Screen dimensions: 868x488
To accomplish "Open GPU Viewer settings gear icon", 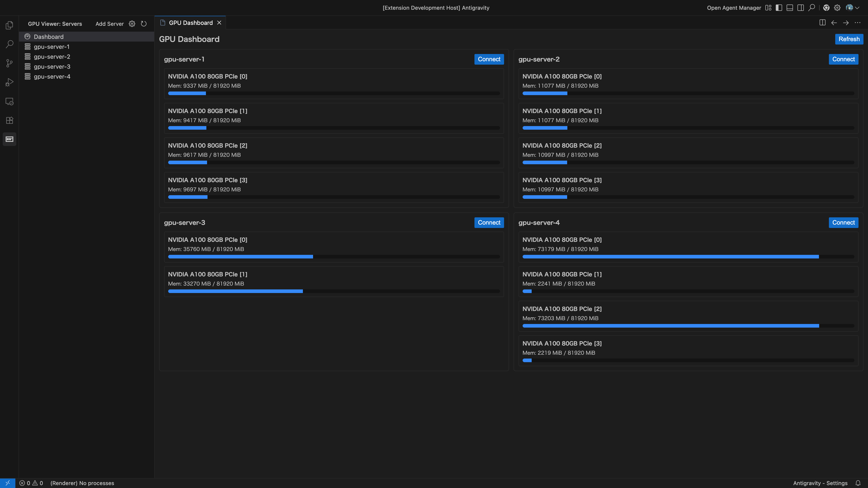I will (x=132, y=23).
